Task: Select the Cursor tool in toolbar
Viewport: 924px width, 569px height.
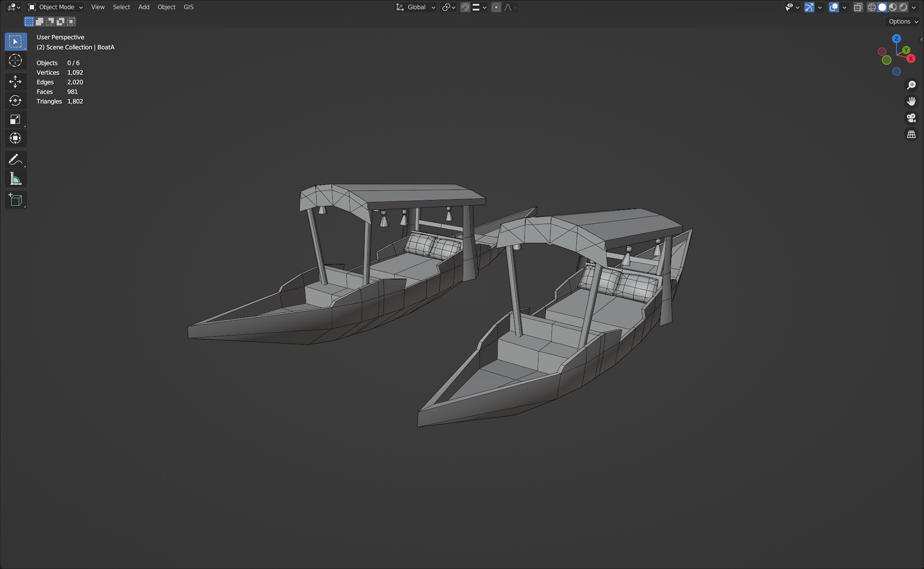Action: point(15,61)
